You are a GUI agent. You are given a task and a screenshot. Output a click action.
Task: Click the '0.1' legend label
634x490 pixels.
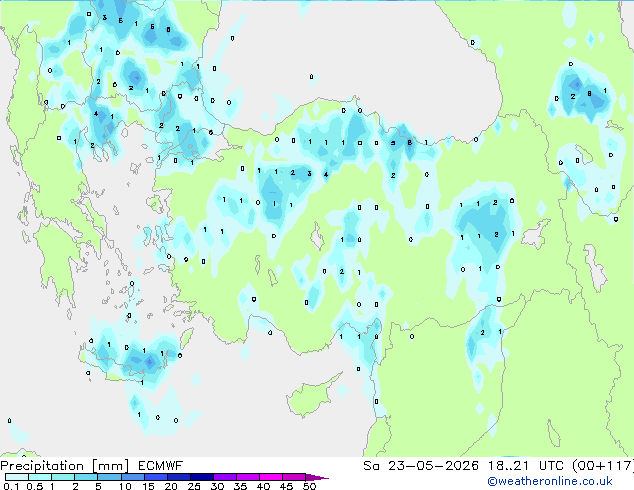tap(11, 486)
